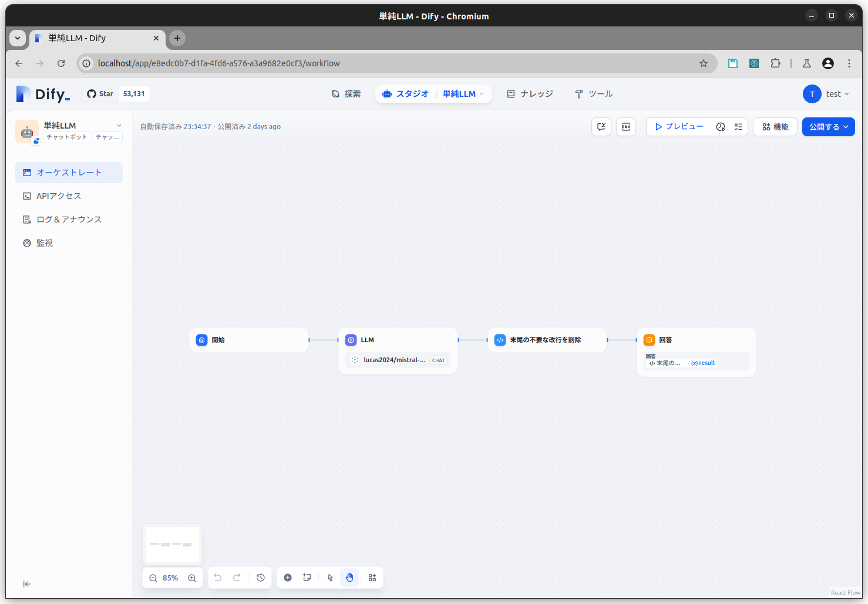
Task: Open the checklist icon beside preview
Action: (738, 127)
